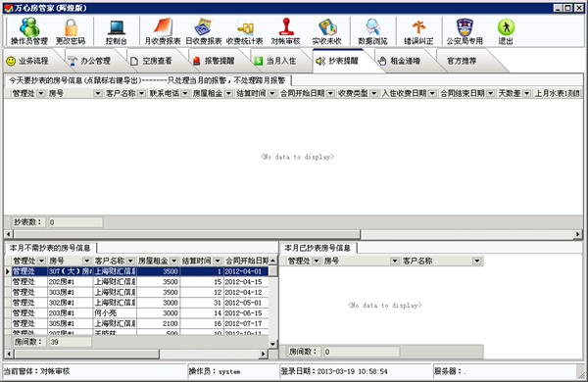Open 客户名称 filter dropdown in 本月已抄表 grid
Image resolution: width=588 pixels, height=382 pixels.
pos(476,261)
